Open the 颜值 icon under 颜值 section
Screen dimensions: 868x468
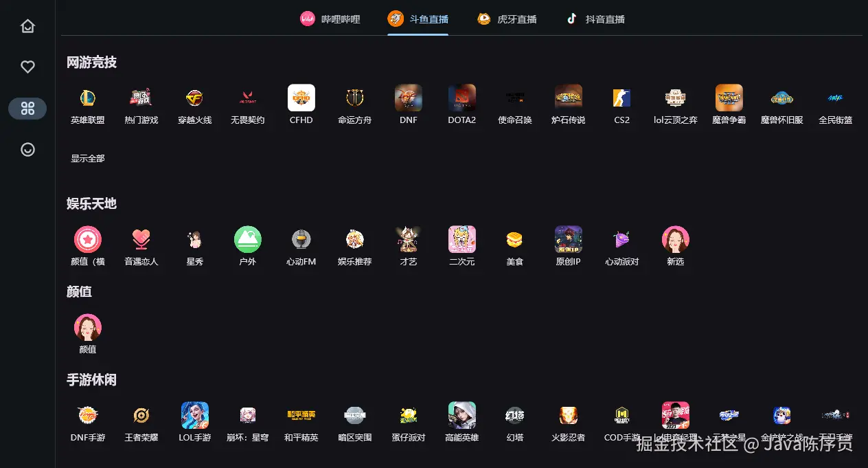coord(88,327)
